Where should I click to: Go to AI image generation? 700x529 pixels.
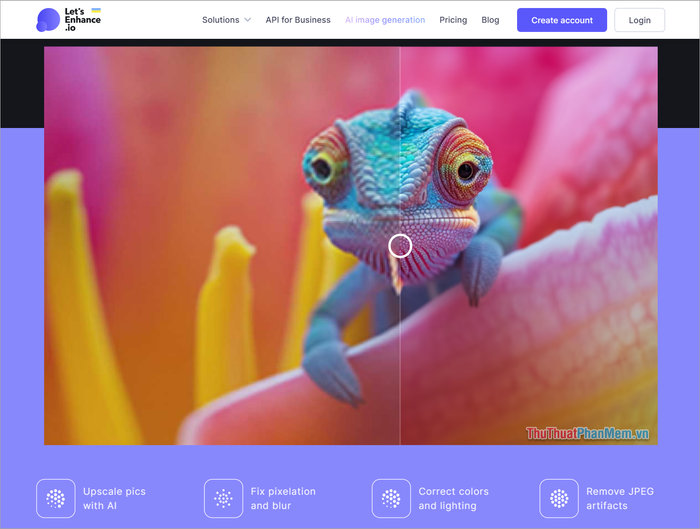pos(385,20)
